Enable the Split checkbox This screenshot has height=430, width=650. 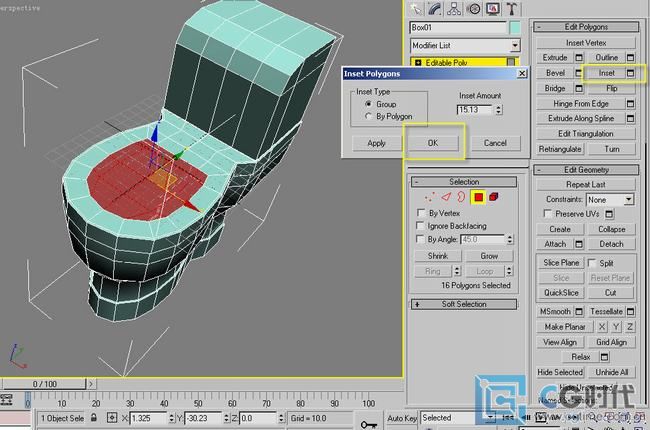[x=592, y=263]
